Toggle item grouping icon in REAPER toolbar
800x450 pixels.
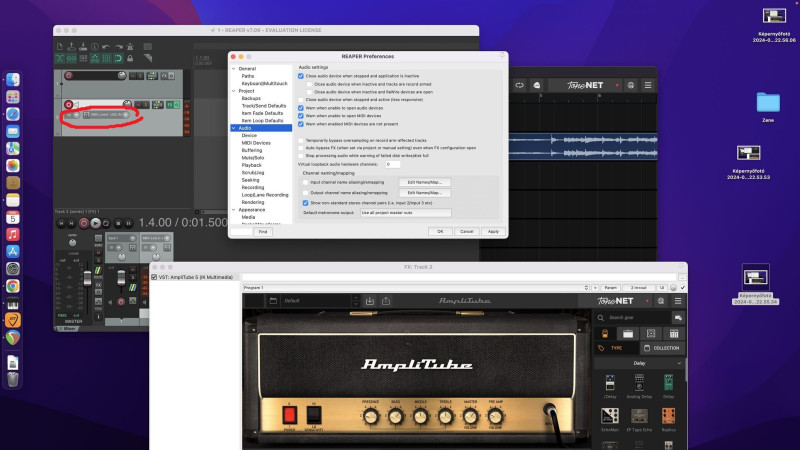[71, 59]
